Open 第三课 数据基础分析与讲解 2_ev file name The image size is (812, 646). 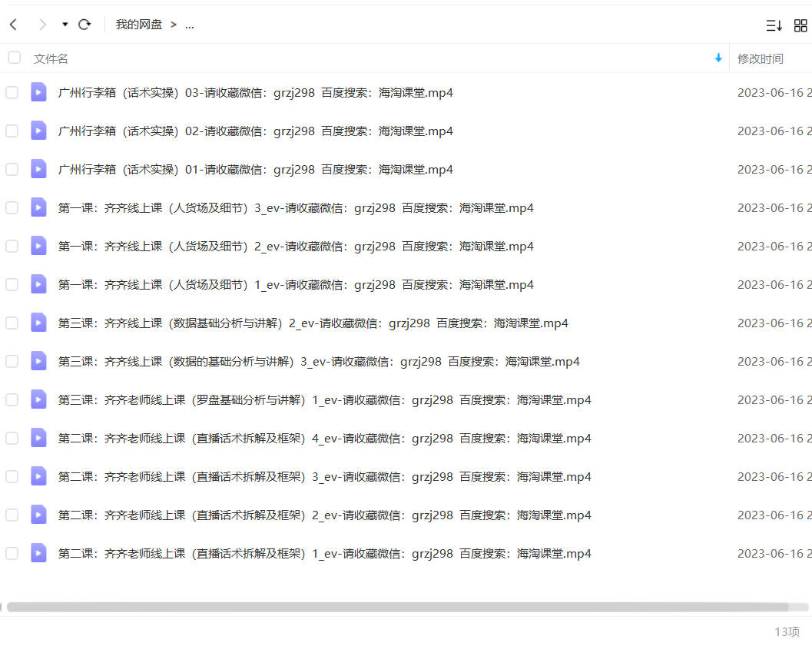[x=313, y=323]
